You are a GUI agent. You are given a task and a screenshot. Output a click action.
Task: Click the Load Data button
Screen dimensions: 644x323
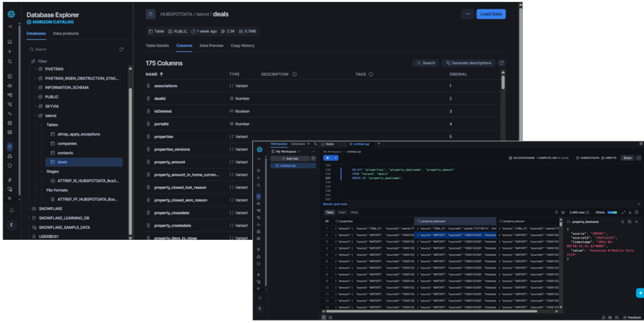[x=491, y=14]
